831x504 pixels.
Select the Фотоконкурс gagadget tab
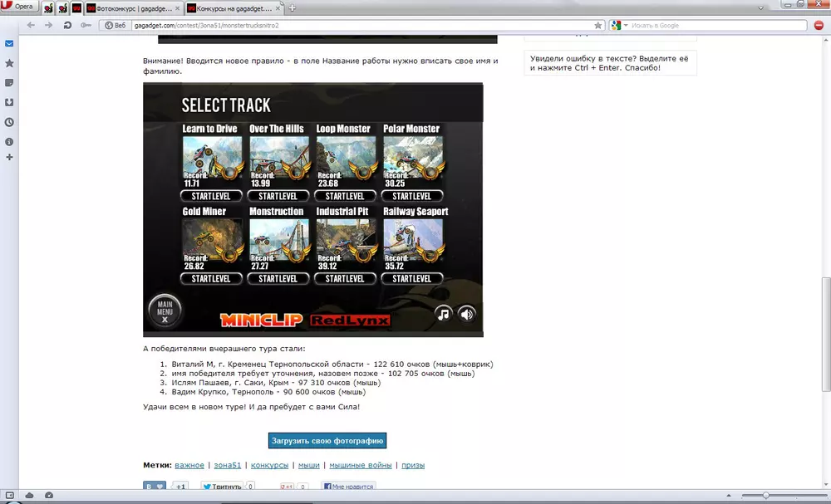(x=133, y=8)
